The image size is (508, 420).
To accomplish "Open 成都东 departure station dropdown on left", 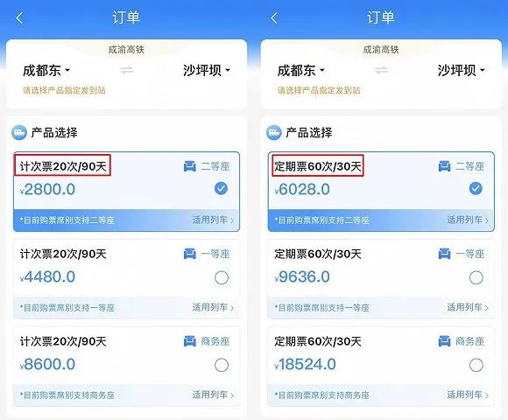I will click(46, 70).
